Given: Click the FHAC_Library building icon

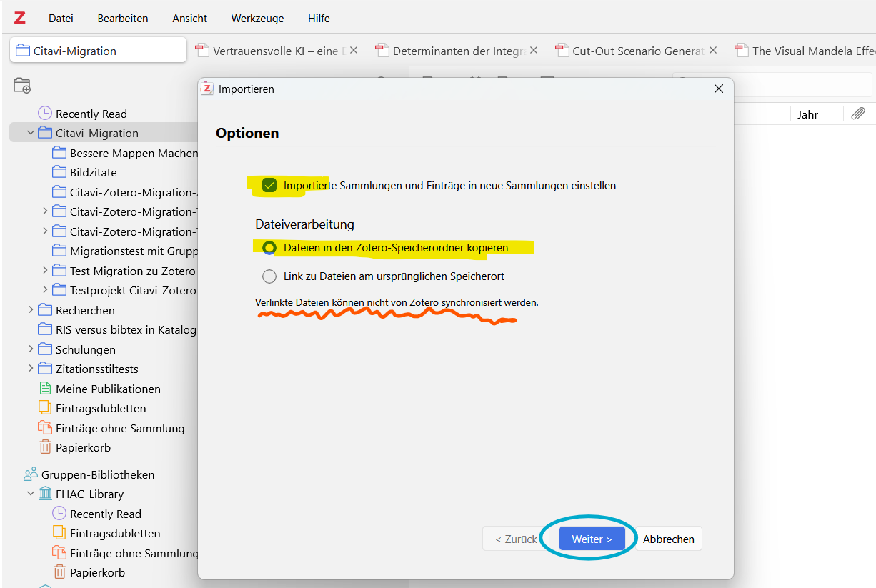Looking at the screenshot, I should point(44,494).
